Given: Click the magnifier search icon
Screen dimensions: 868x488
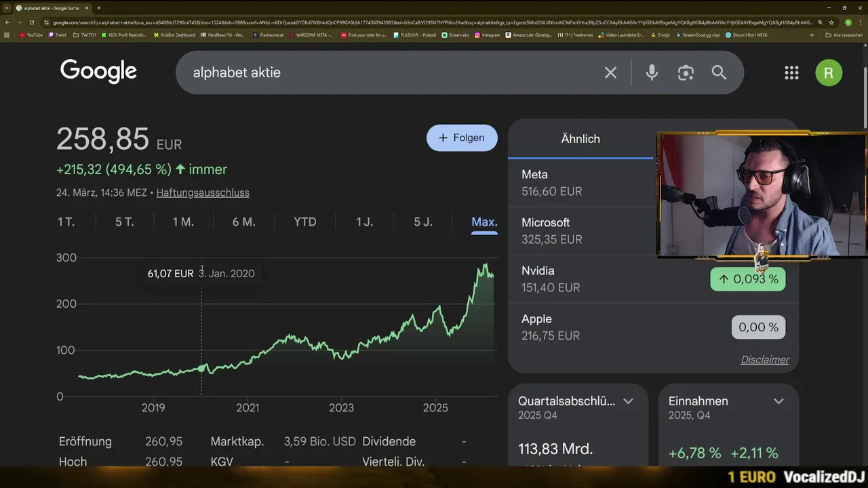Looking at the screenshot, I should click(x=719, y=73).
